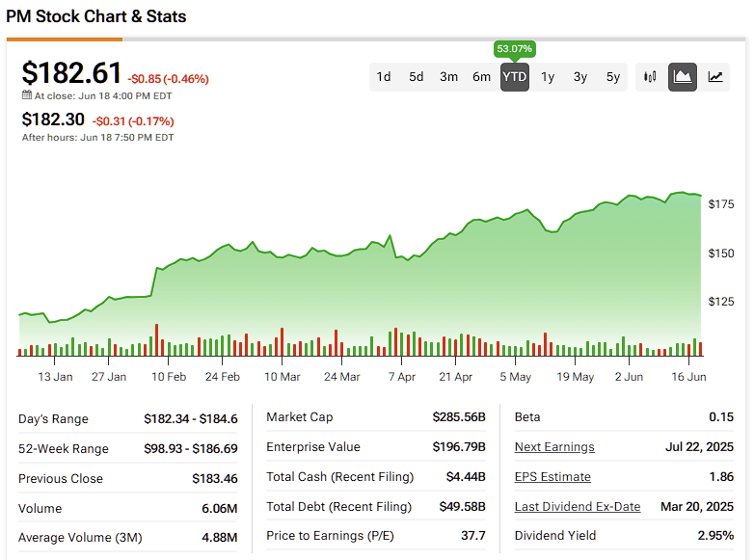Select the 3y time range

coord(580,77)
